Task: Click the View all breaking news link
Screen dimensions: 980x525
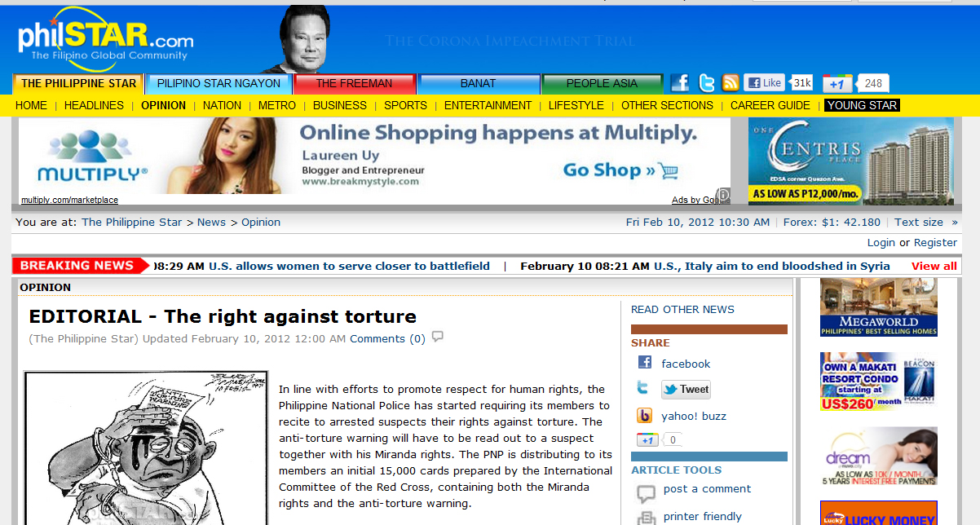Action: 934,266
